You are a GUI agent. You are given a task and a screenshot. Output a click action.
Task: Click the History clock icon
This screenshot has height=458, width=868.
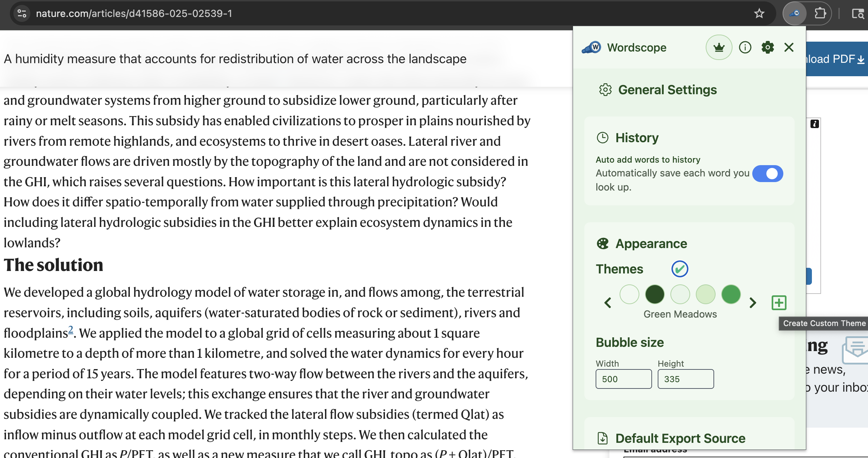[x=603, y=138]
